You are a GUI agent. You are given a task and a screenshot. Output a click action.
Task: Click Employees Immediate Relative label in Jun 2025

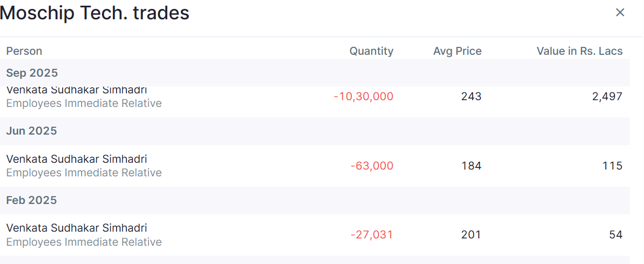point(84,173)
